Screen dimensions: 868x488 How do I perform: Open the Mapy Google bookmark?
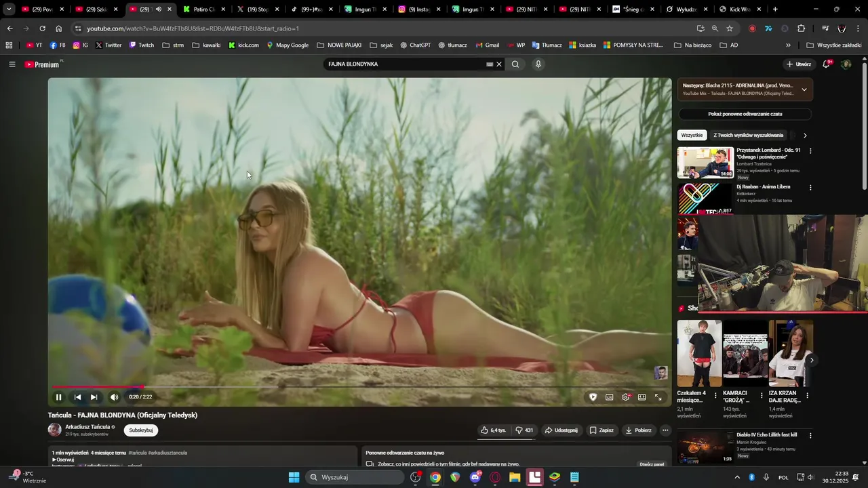tap(288, 45)
